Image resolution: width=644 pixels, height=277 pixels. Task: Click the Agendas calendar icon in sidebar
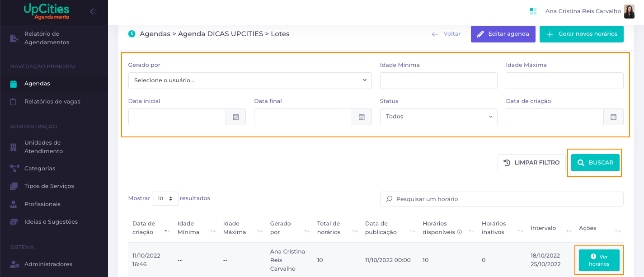tap(14, 84)
